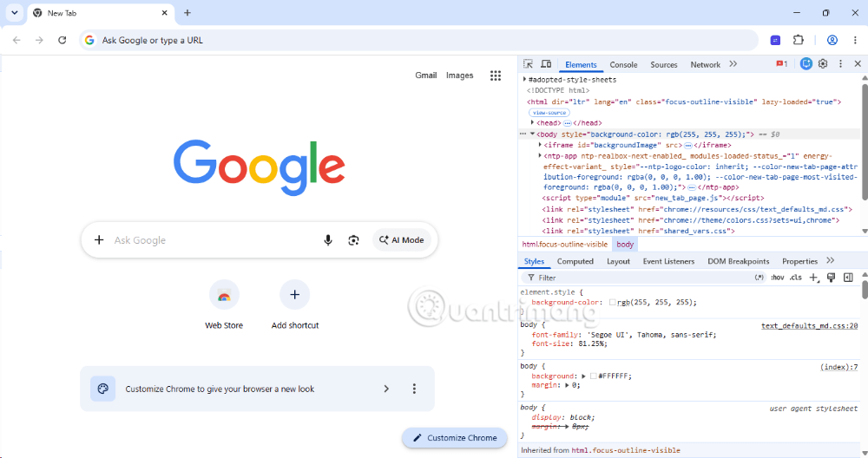Open the Images link
The width and height of the screenshot is (868, 458).
click(x=459, y=75)
